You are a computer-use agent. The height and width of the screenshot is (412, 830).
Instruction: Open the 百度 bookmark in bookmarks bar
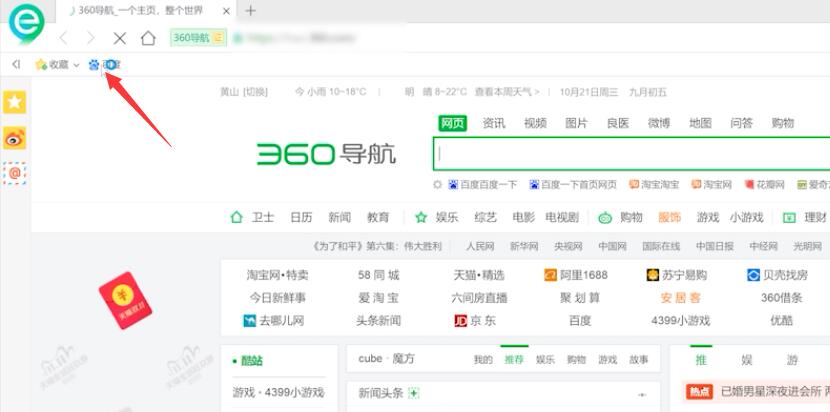point(105,65)
